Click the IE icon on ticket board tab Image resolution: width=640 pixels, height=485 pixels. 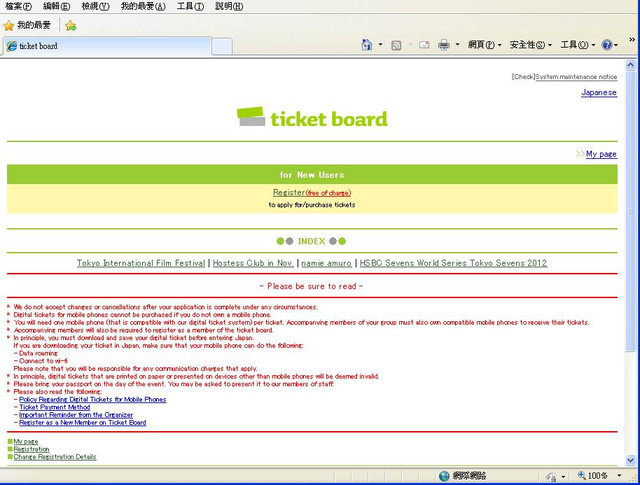click(11, 46)
